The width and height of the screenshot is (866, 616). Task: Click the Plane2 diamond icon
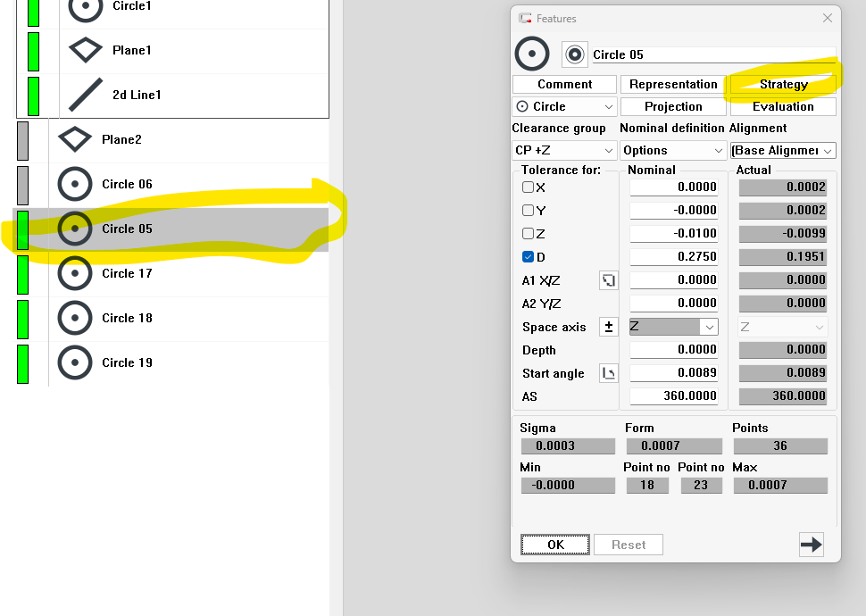tap(75, 139)
